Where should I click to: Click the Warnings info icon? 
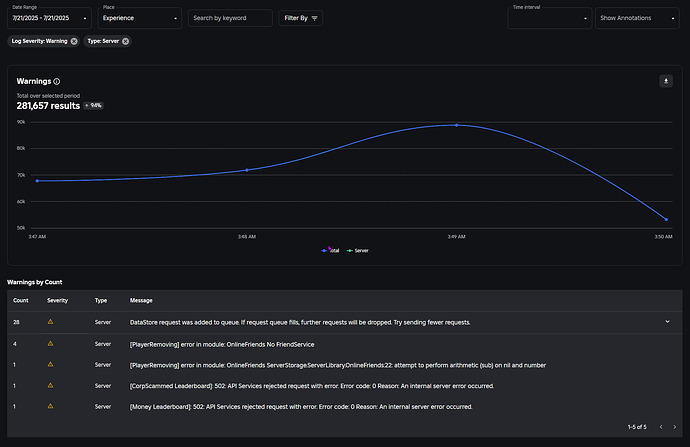(57, 82)
